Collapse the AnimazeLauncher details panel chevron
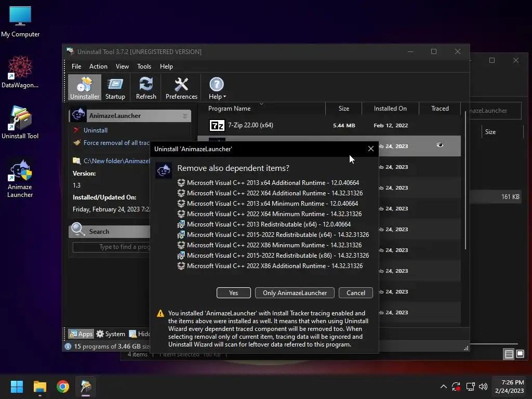 pyautogui.click(x=185, y=116)
